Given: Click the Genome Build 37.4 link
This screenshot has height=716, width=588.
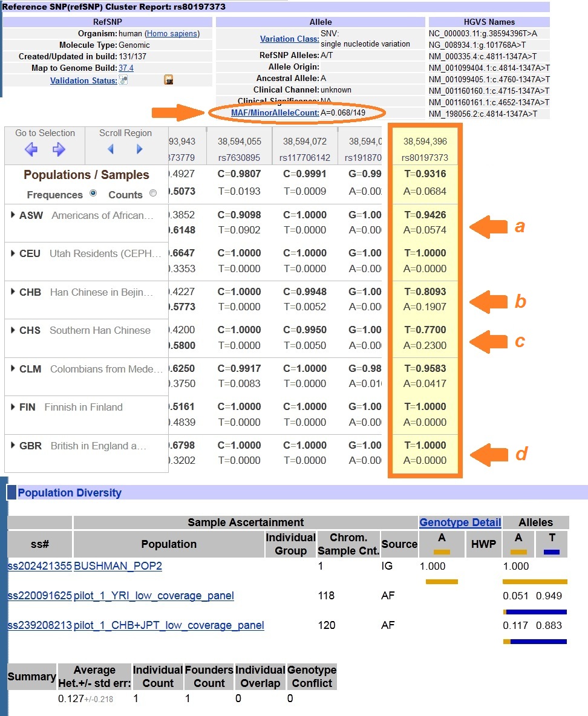Looking at the screenshot, I should (127, 67).
